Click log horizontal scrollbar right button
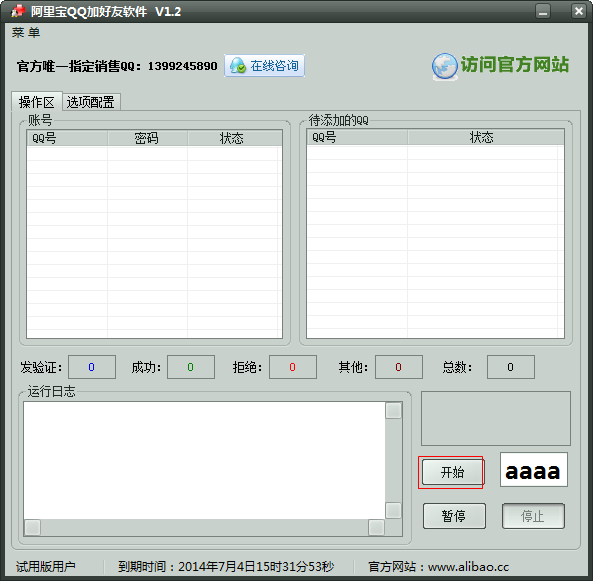This screenshot has width=593, height=581. (376, 528)
